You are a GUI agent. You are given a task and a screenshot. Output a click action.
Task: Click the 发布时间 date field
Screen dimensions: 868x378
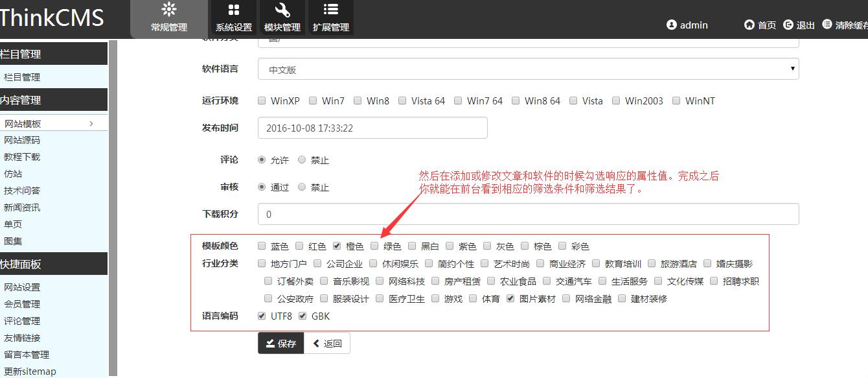pos(372,128)
